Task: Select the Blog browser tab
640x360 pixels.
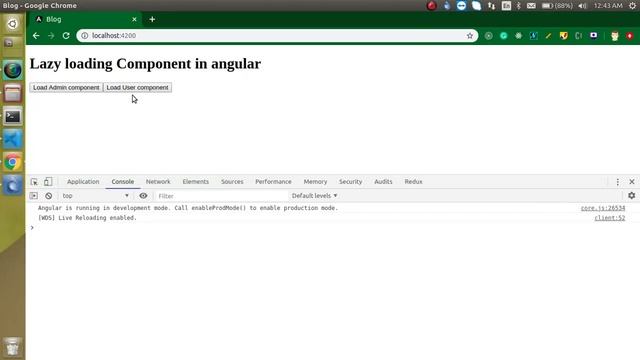Action: (x=86, y=19)
